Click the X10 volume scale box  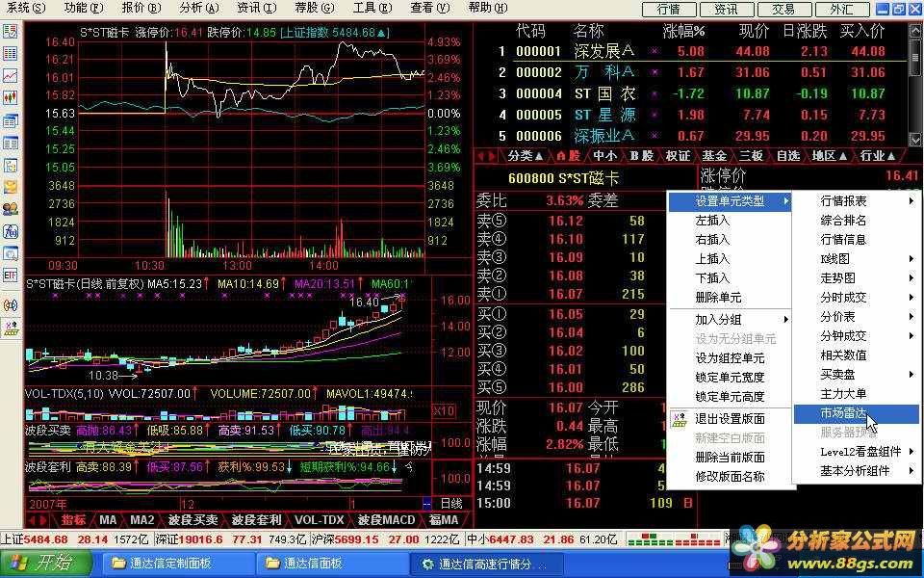[x=443, y=410]
